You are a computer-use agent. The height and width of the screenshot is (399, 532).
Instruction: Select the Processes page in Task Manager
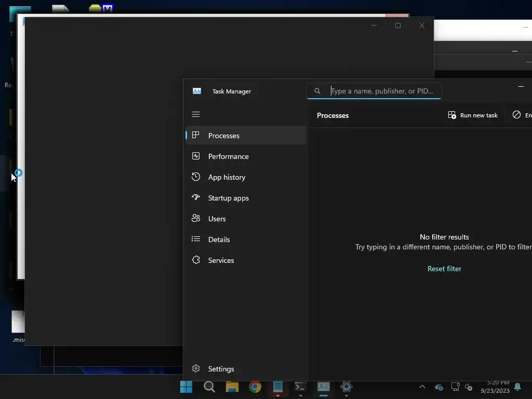[246, 136]
